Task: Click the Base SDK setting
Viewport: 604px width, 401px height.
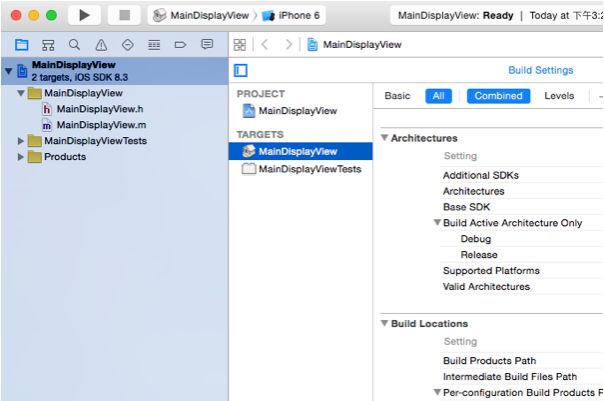Action: pyautogui.click(x=466, y=207)
